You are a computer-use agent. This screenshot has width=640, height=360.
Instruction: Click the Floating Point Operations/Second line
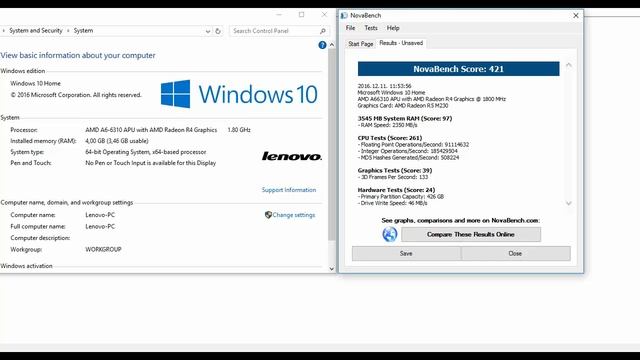[413, 144]
